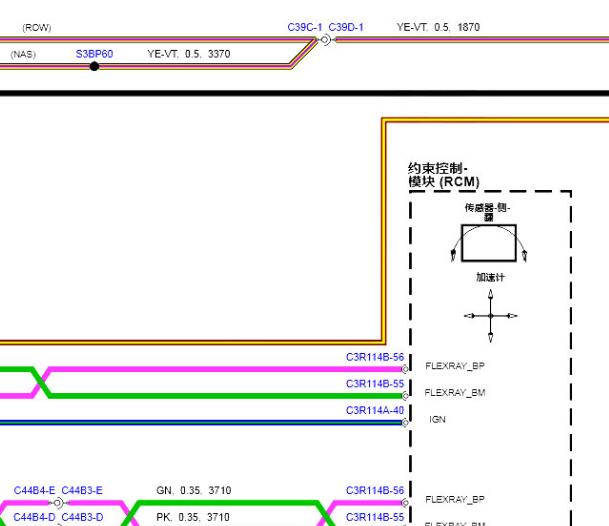Open C3R114B-55 link beside PK, 0.35, 3710

(x=375, y=517)
